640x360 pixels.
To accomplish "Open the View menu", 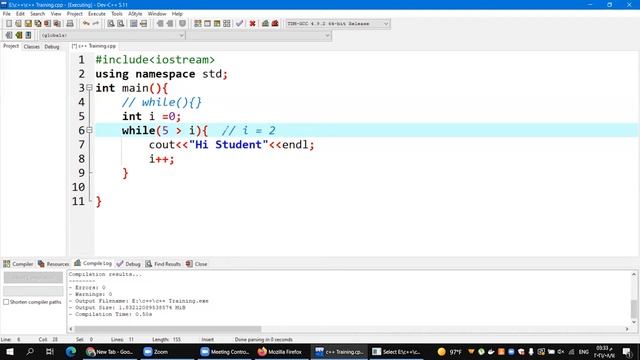I will click(x=56, y=13).
